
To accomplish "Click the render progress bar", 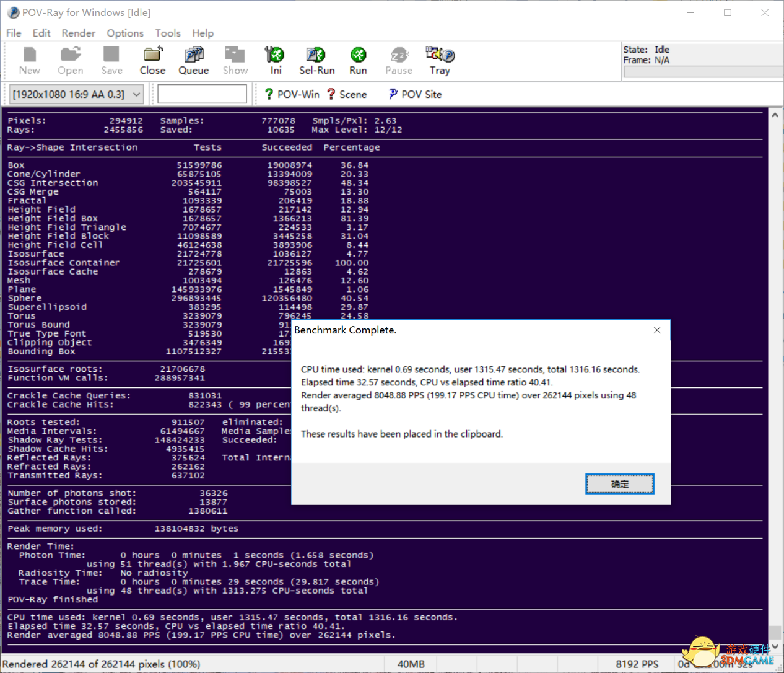I will coord(703,72).
